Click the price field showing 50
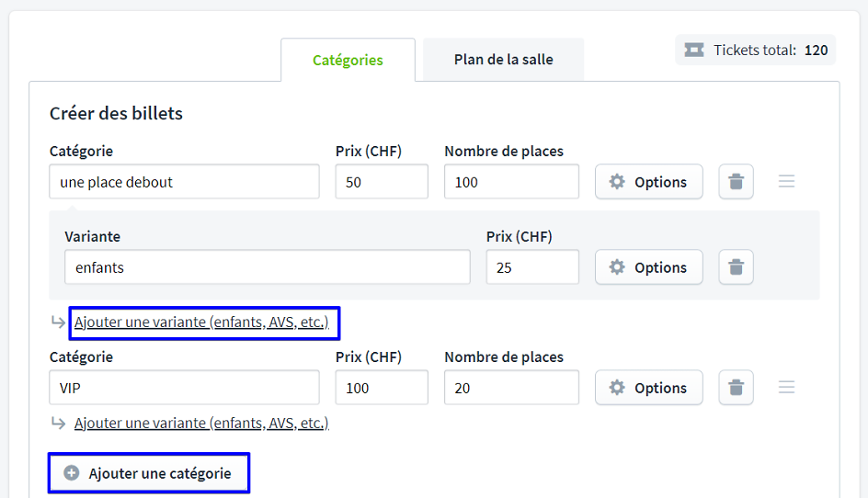 point(382,182)
